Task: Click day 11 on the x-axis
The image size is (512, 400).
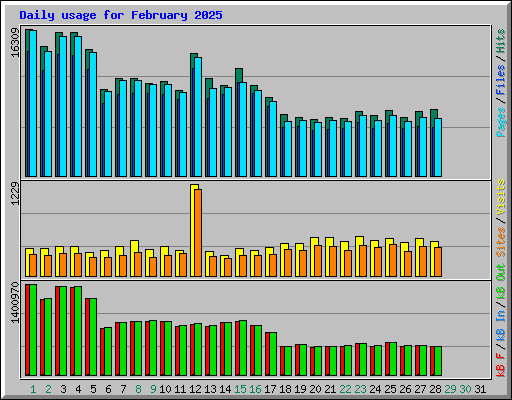Action: coord(180,389)
